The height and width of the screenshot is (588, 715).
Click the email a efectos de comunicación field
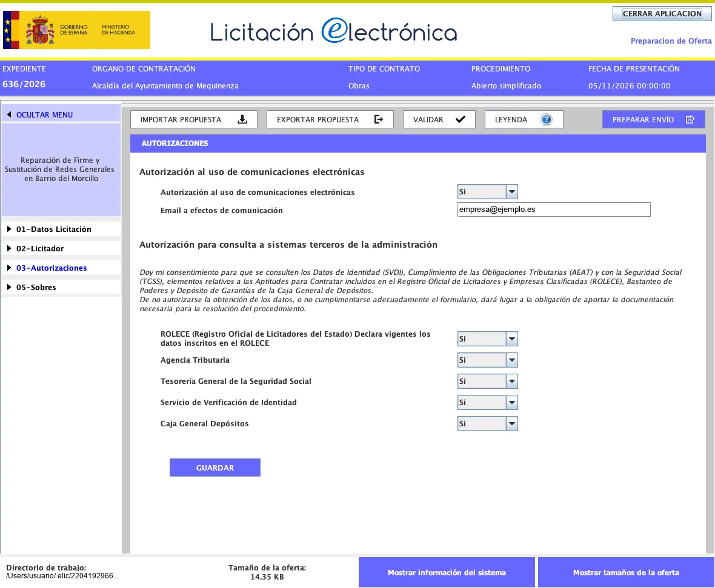click(x=554, y=210)
